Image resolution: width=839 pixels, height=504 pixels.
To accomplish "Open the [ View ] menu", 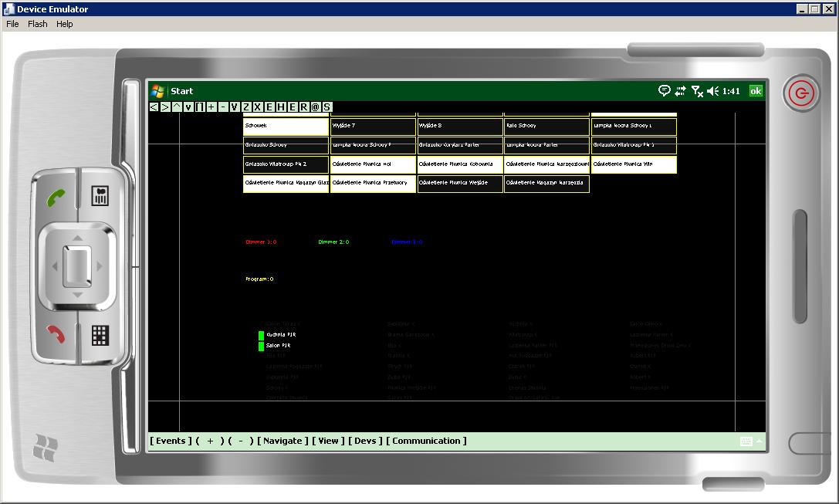I will (328, 441).
